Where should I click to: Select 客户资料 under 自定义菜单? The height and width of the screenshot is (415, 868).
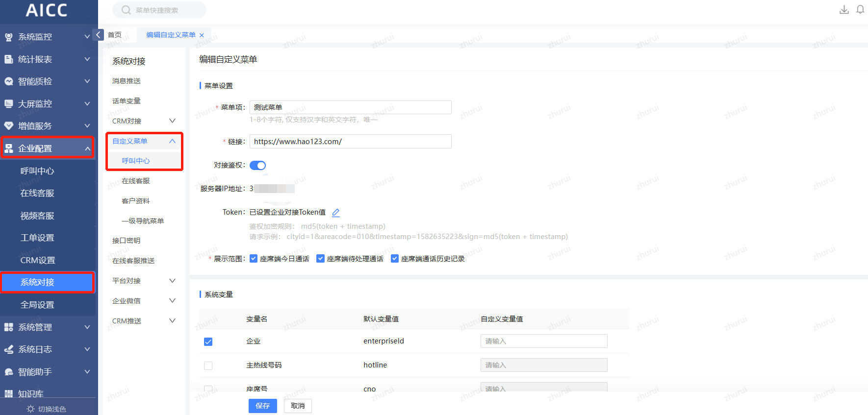(x=136, y=201)
